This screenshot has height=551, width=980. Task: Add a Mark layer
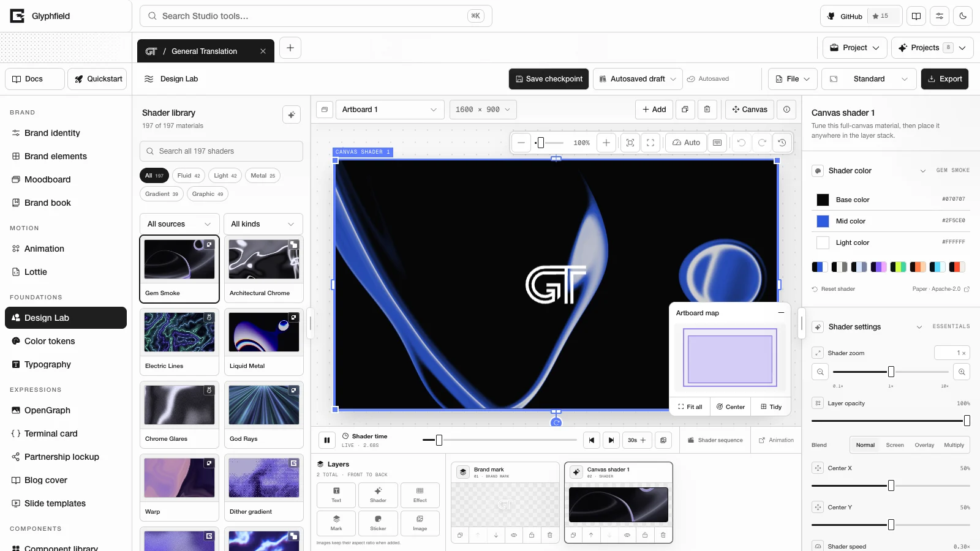click(336, 523)
